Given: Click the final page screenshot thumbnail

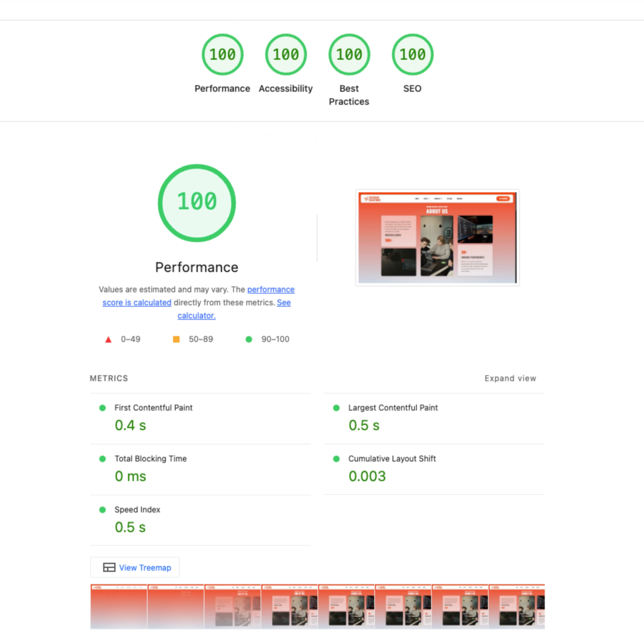Looking at the screenshot, I should [x=437, y=238].
